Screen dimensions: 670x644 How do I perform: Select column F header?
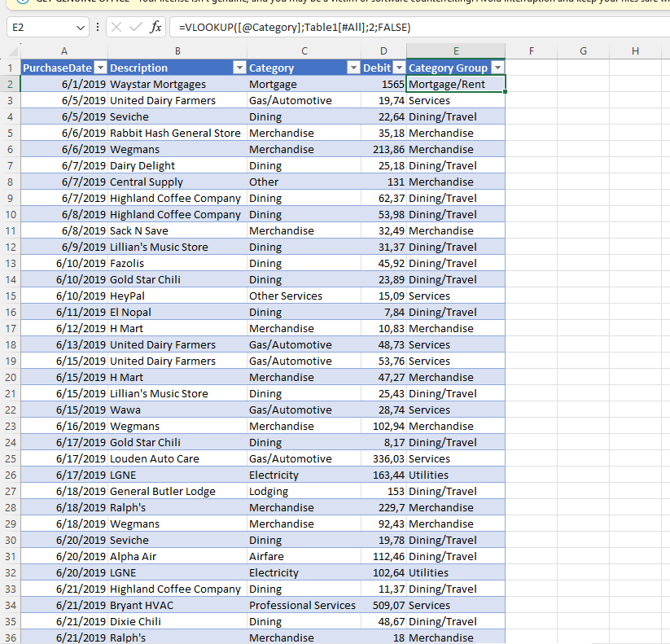pos(531,51)
